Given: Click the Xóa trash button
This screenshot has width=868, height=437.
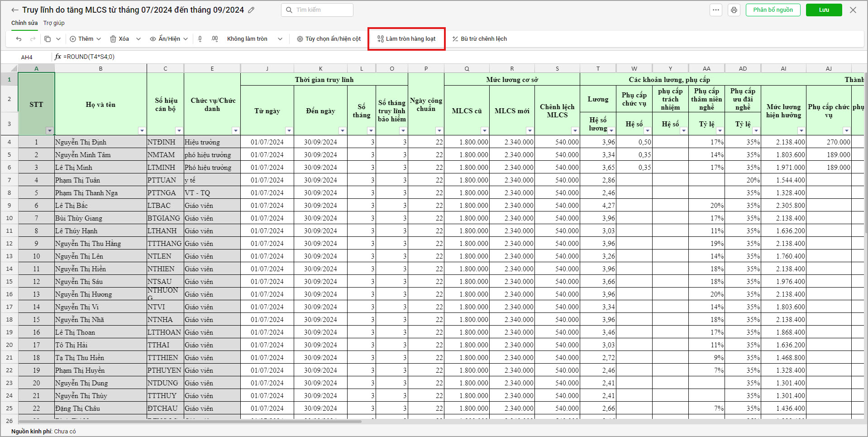Looking at the screenshot, I should click(119, 39).
